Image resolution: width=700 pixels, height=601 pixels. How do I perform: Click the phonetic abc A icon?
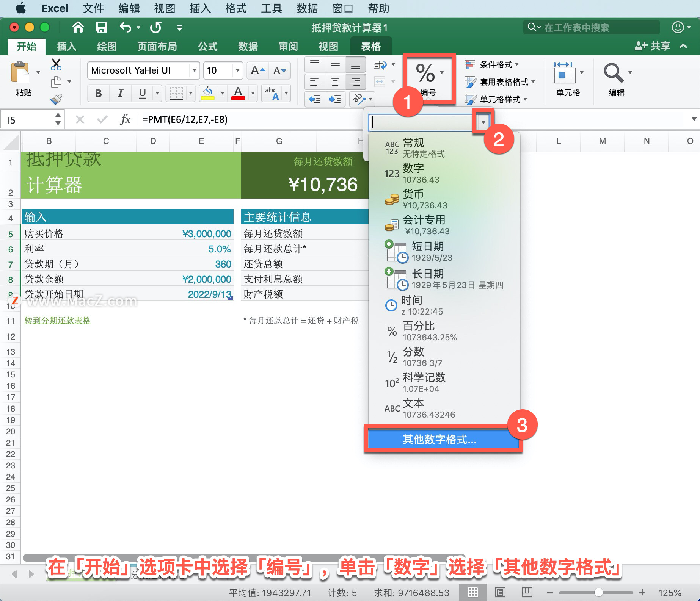[272, 93]
